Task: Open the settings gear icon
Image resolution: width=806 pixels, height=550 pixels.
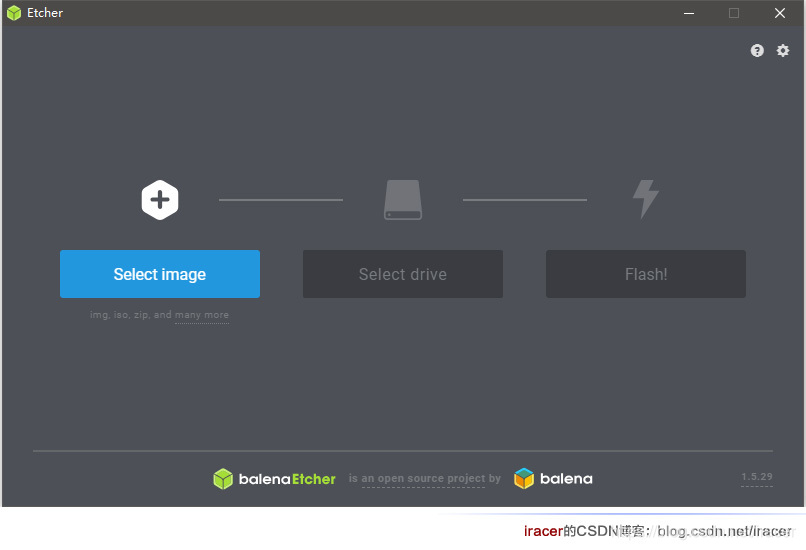Action: [x=782, y=50]
